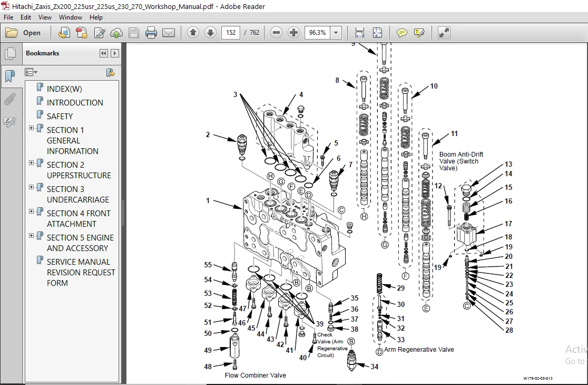588x385 pixels.
Task: Click the Flow Combiner Valve label
Action: (x=256, y=376)
